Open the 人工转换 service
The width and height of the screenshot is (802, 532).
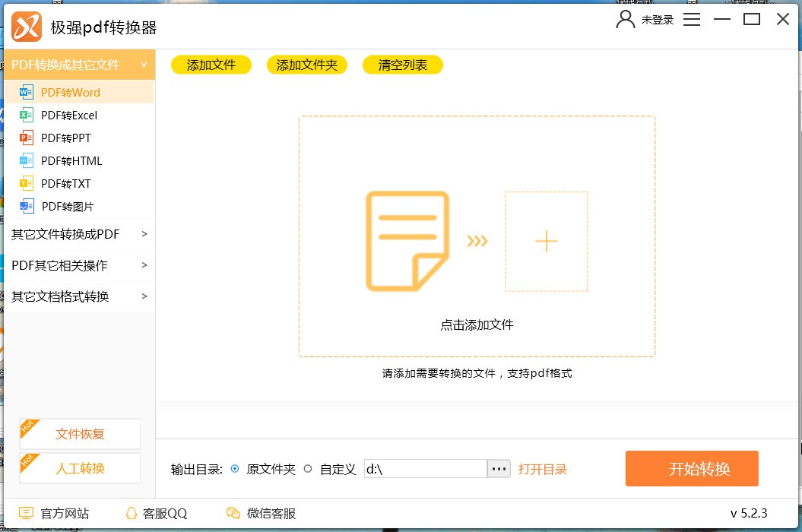point(80,468)
